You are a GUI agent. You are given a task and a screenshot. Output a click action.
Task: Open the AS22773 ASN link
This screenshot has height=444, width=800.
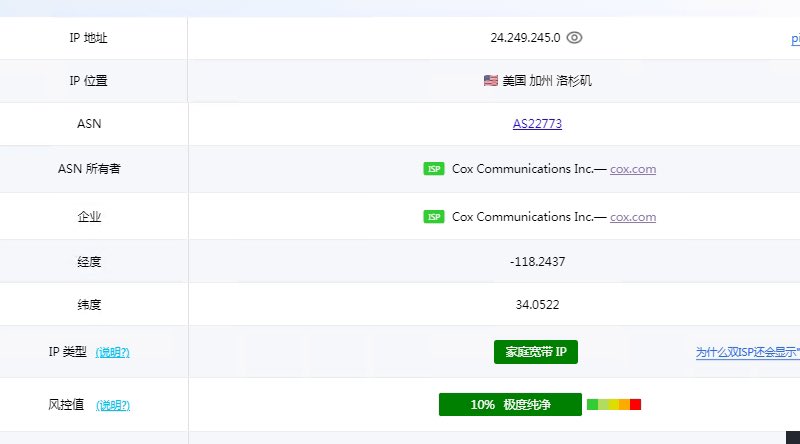point(537,124)
